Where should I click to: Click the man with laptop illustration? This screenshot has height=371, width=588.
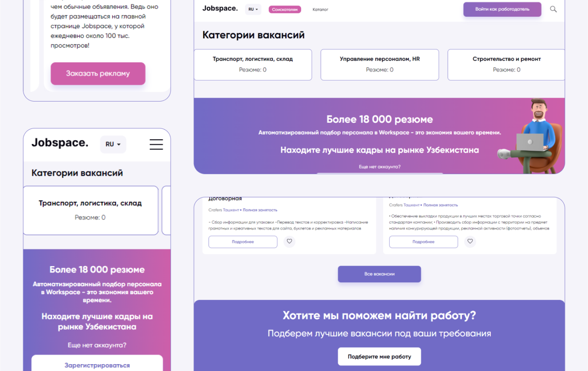coord(530,136)
